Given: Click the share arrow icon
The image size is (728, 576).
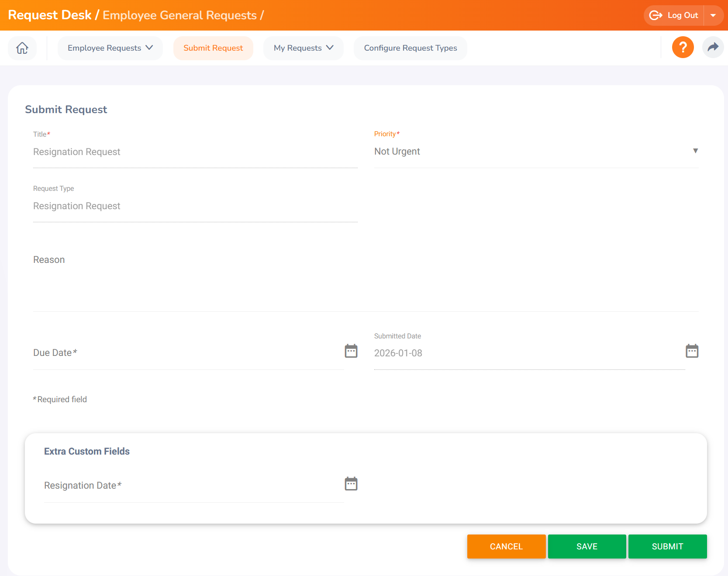Looking at the screenshot, I should [713, 47].
